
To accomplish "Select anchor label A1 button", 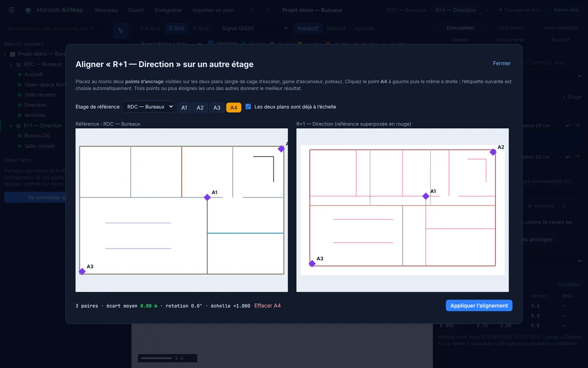I will coord(184,107).
